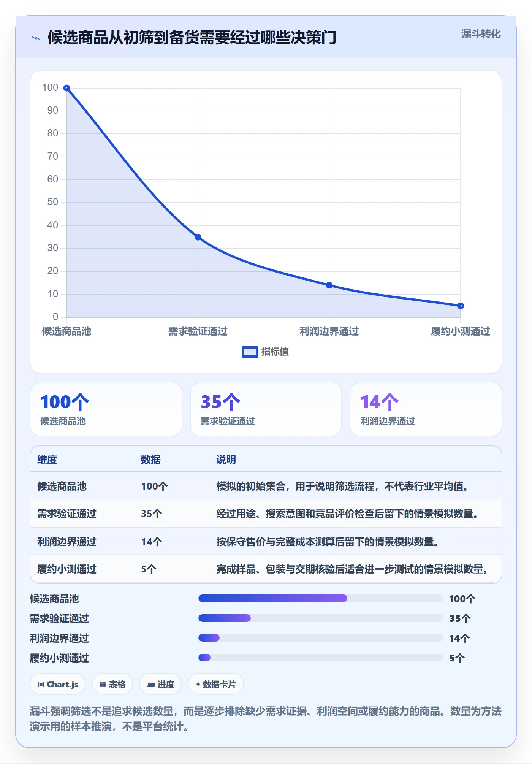Click the 说明 column header
This screenshot has height=764, width=532.
[x=226, y=460]
